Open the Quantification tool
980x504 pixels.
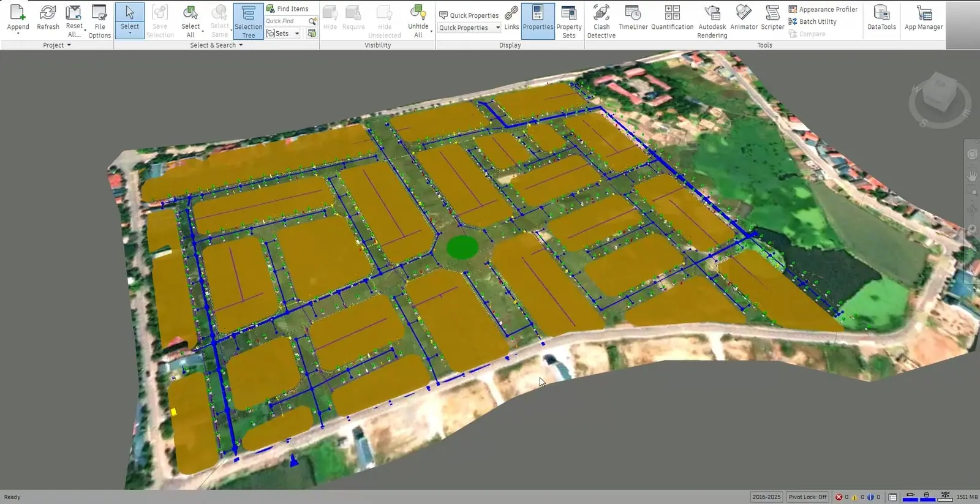pos(672,18)
